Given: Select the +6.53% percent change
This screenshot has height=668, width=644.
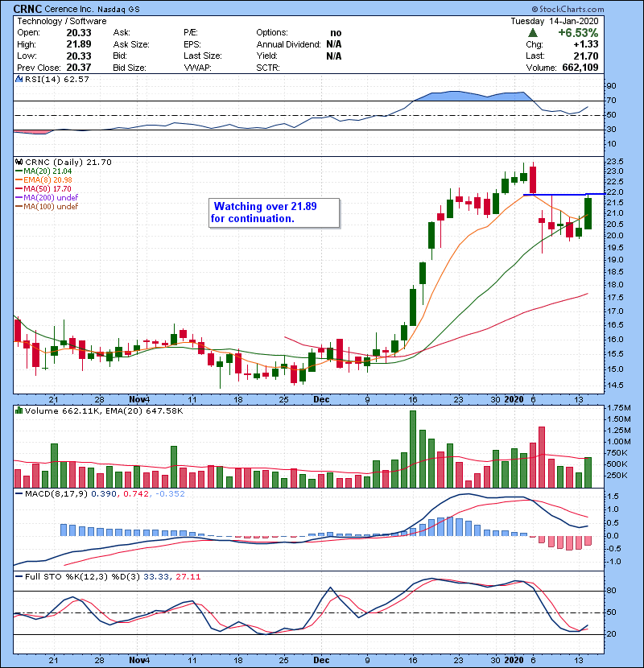Looking at the screenshot, I should point(578,33).
